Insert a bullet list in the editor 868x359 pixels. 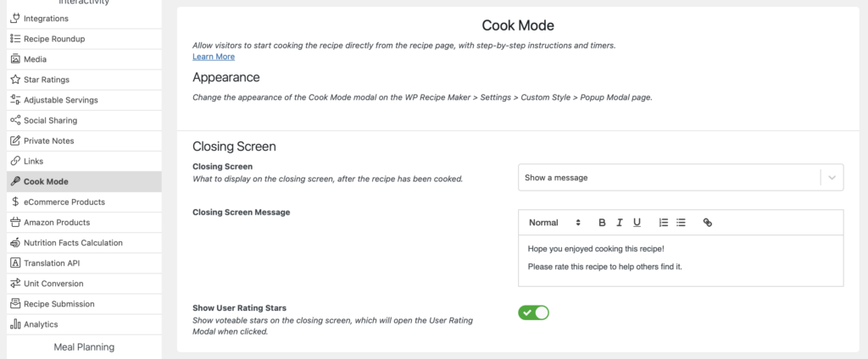pos(681,223)
